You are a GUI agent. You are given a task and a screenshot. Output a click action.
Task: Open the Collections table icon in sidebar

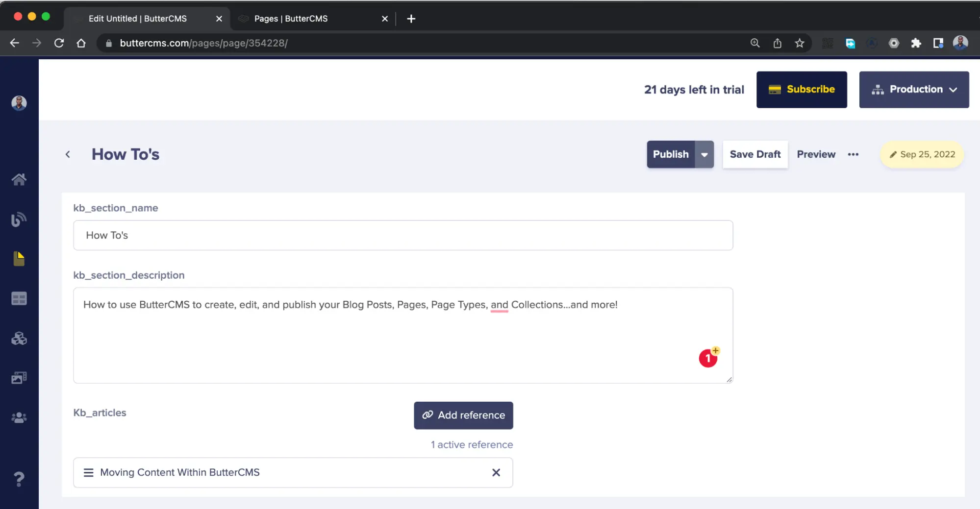pos(19,298)
